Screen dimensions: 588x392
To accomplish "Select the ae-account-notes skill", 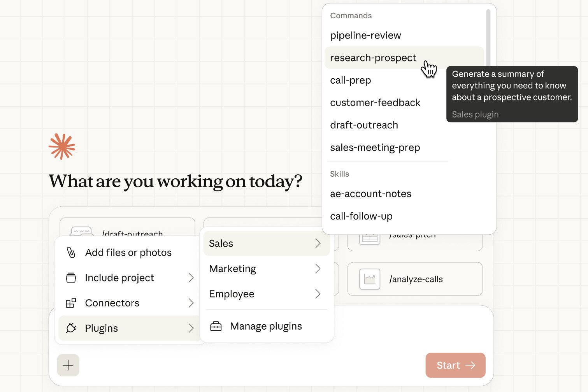I will (x=370, y=194).
